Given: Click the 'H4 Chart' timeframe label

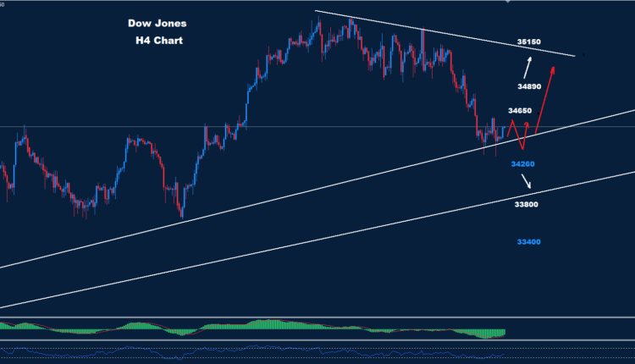Looking at the screenshot, I should tap(159, 41).
